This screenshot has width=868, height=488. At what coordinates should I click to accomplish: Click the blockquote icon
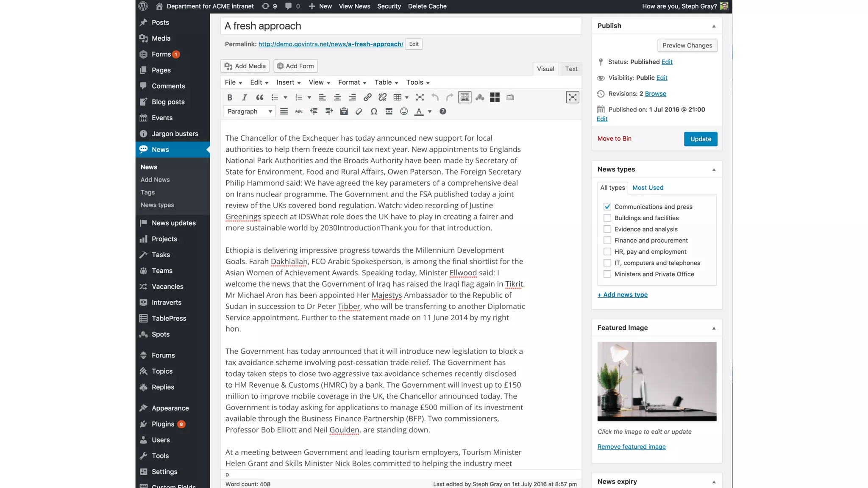click(260, 97)
